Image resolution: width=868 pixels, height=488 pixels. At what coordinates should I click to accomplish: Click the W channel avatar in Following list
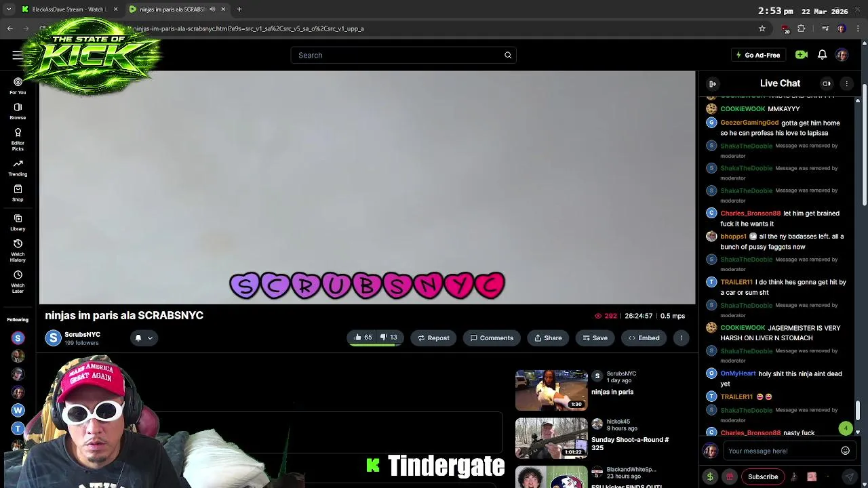pyautogui.click(x=18, y=410)
